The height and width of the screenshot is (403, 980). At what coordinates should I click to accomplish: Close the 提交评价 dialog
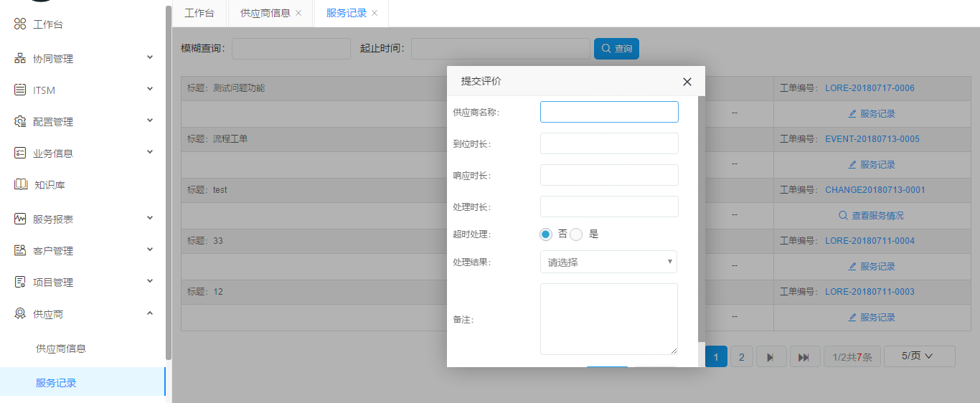click(x=687, y=82)
